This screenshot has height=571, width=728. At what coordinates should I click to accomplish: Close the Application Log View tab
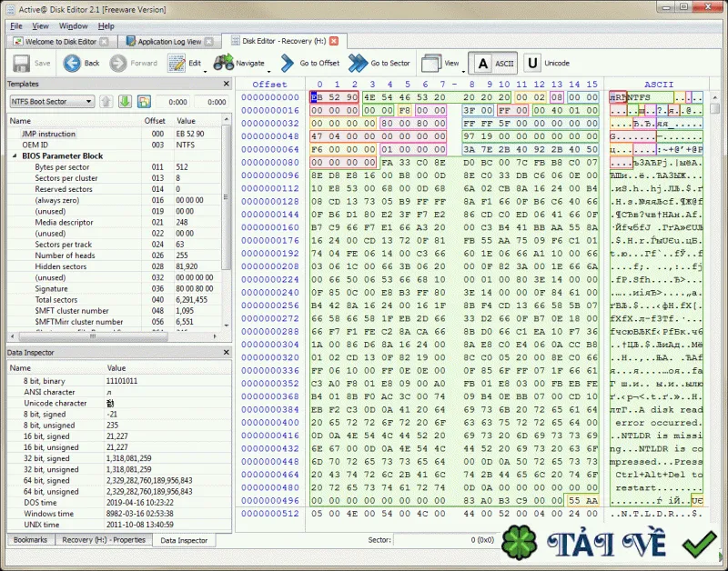point(209,41)
